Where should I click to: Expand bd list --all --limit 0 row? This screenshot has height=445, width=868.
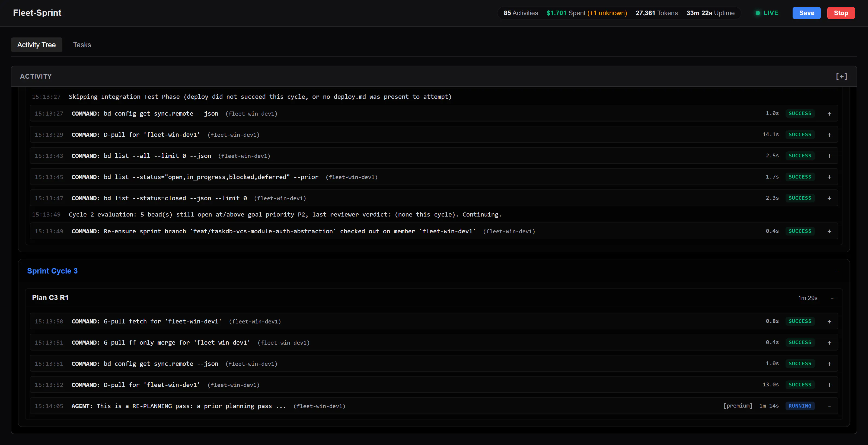coord(829,156)
